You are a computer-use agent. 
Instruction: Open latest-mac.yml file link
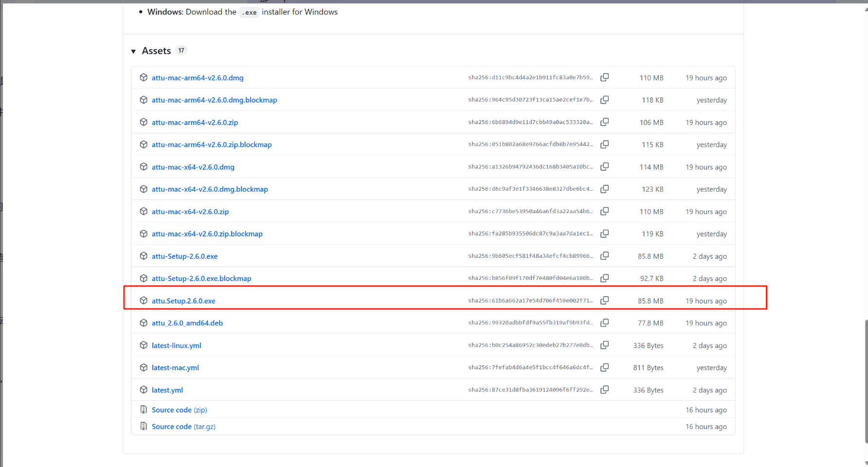point(175,368)
